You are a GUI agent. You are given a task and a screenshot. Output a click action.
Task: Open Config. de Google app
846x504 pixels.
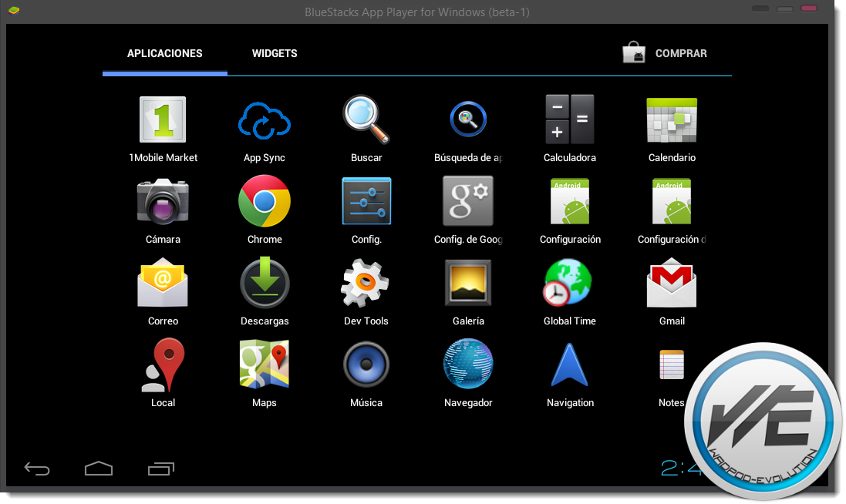pos(468,201)
